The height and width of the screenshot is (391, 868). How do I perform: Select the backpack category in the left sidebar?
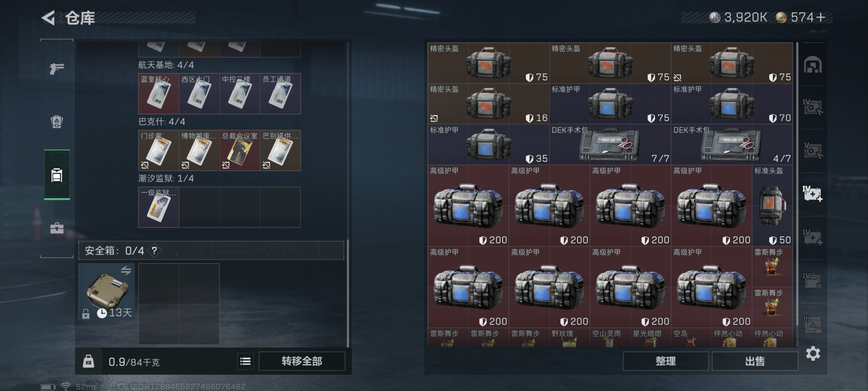pyautogui.click(x=57, y=122)
